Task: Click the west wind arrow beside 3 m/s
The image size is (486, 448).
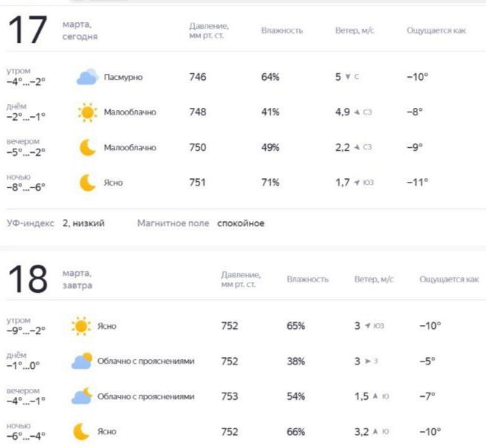Action: coord(367,362)
